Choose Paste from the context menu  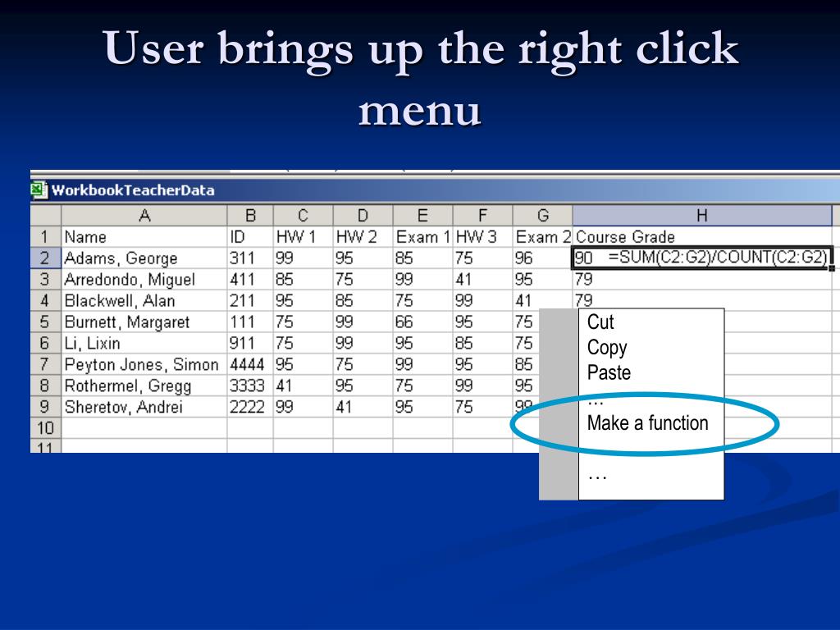click(609, 372)
